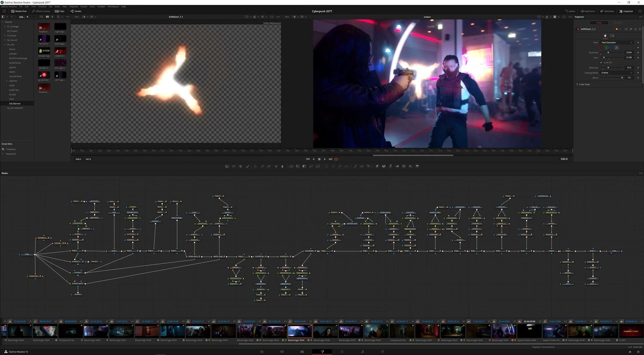Screen dimensions: 644x355
Task: Select the Paint brush tool
Action: [x=247, y=166]
